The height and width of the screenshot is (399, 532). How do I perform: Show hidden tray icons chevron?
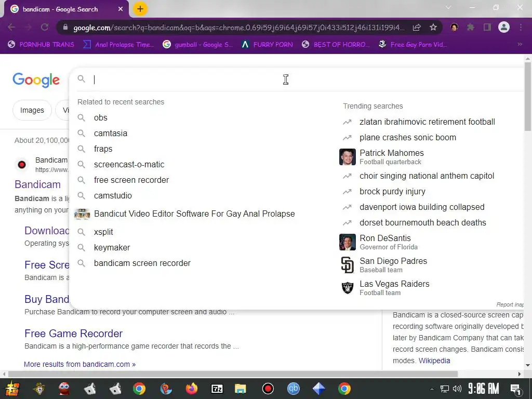pyautogui.click(x=432, y=389)
